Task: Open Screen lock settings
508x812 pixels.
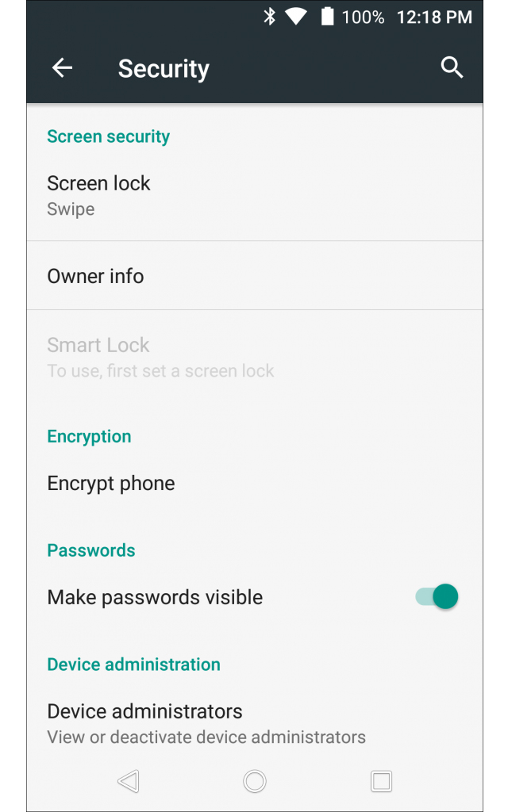Action: [x=98, y=195]
